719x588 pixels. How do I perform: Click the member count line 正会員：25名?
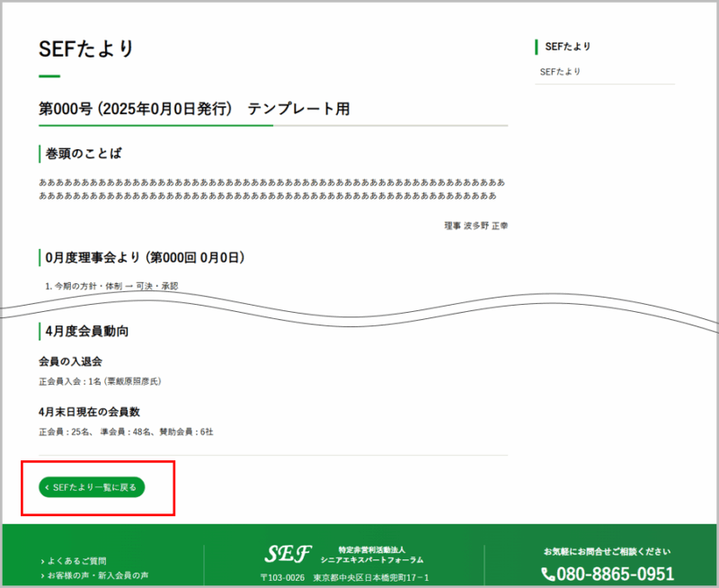[x=126, y=432]
